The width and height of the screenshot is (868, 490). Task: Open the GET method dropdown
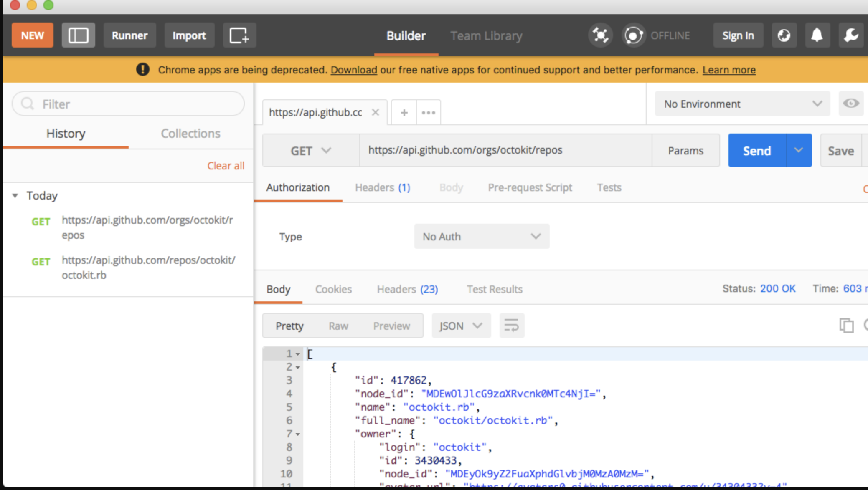point(311,151)
